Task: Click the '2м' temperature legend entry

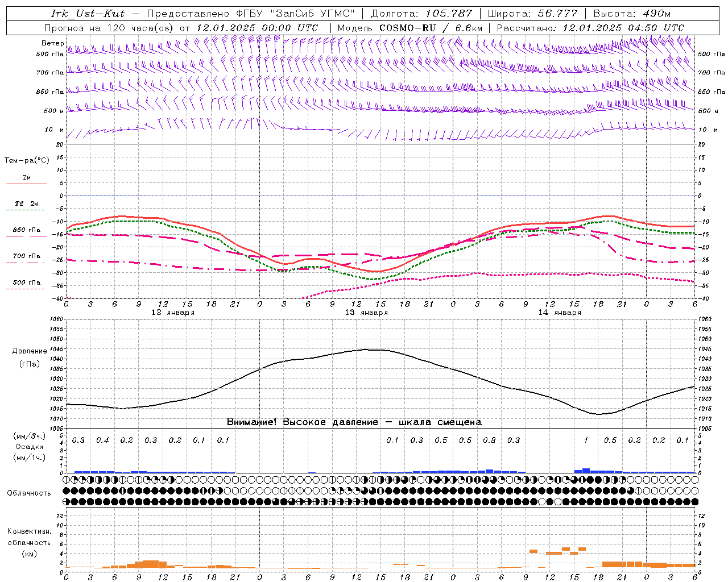Action: [27, 178]
